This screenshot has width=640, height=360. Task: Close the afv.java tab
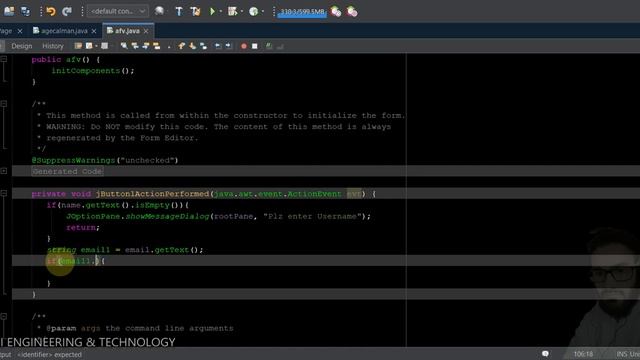(x=146, y=31)
